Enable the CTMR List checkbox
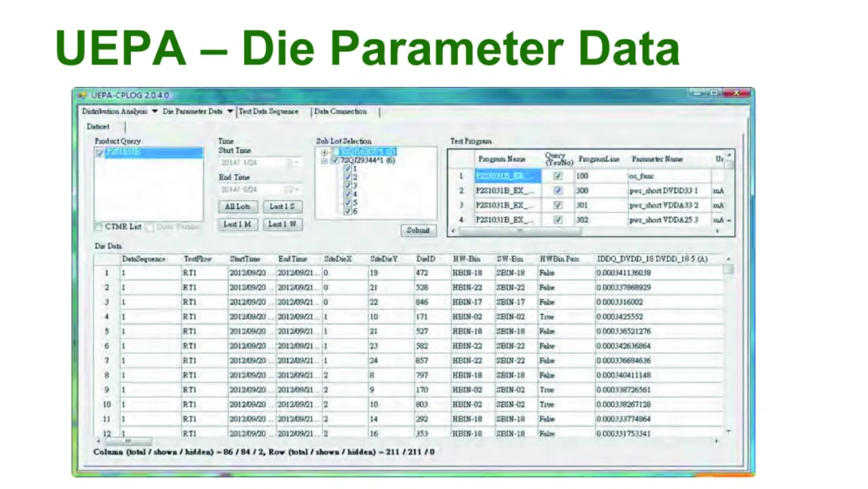This screenshot has height=489, width=868. tap(99, 227)
